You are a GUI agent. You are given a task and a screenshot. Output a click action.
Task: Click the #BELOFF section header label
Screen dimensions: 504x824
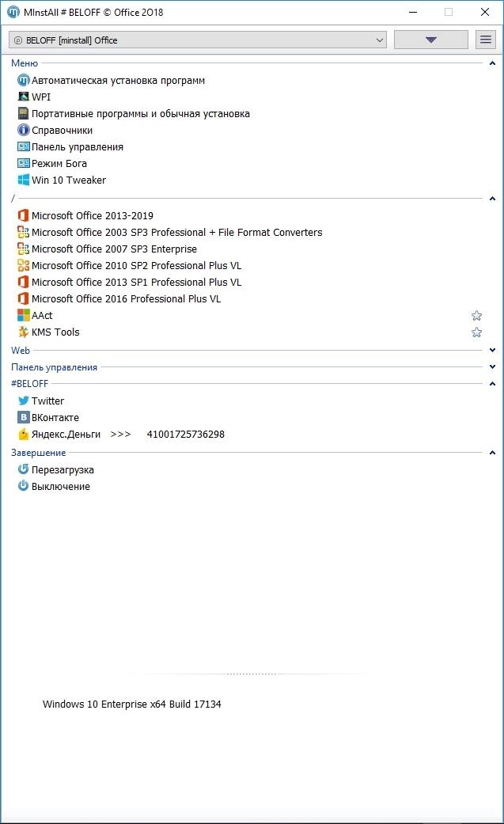click(x=29, y=384)
